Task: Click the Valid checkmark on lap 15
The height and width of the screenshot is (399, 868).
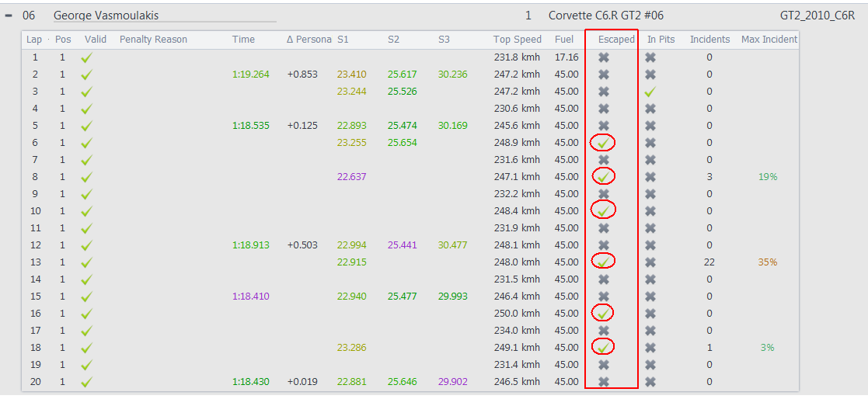Action: [86, 297]
